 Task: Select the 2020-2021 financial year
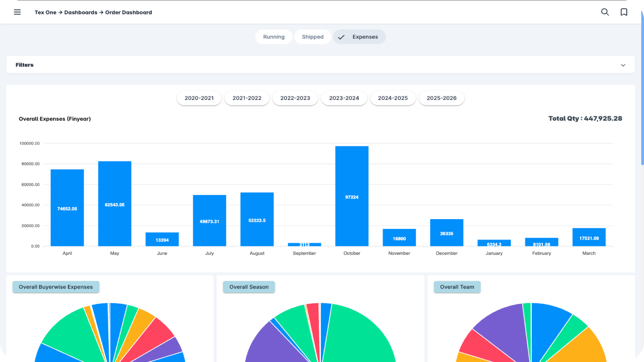(x=199, y=98)
